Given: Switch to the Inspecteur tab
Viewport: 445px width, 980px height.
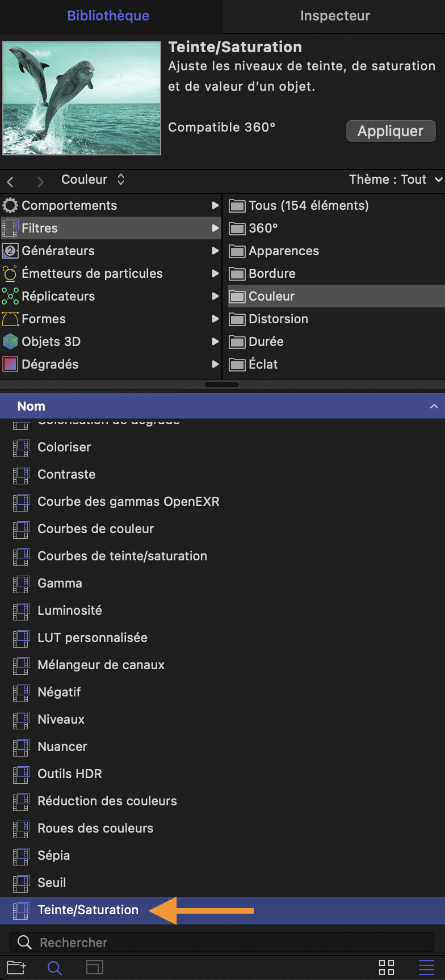Looking at the screenshot, I should pos(335,16).
